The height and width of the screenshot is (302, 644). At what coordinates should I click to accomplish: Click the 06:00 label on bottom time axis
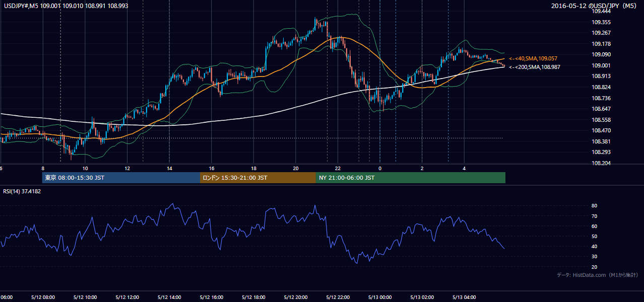(6, 297)
